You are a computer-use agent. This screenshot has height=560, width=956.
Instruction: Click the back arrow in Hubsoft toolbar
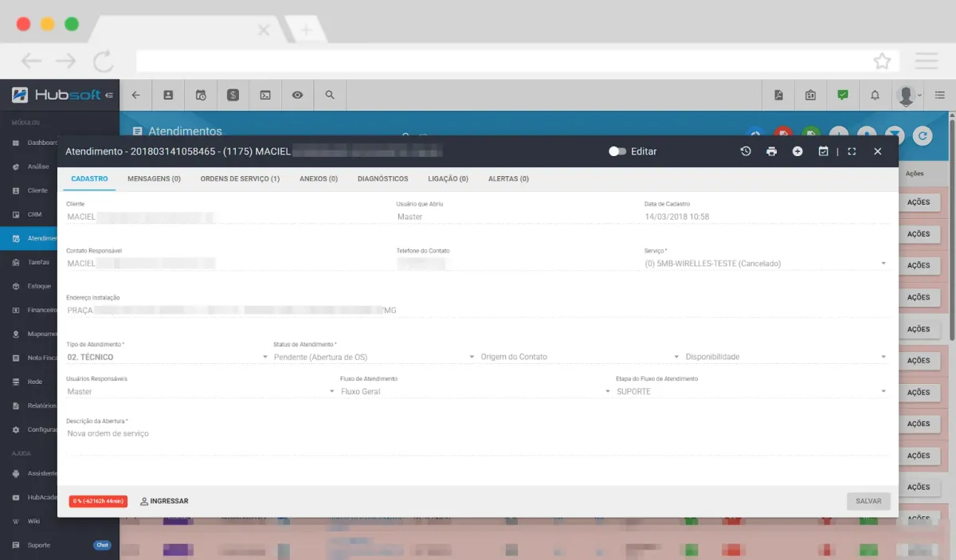point(135,95)
